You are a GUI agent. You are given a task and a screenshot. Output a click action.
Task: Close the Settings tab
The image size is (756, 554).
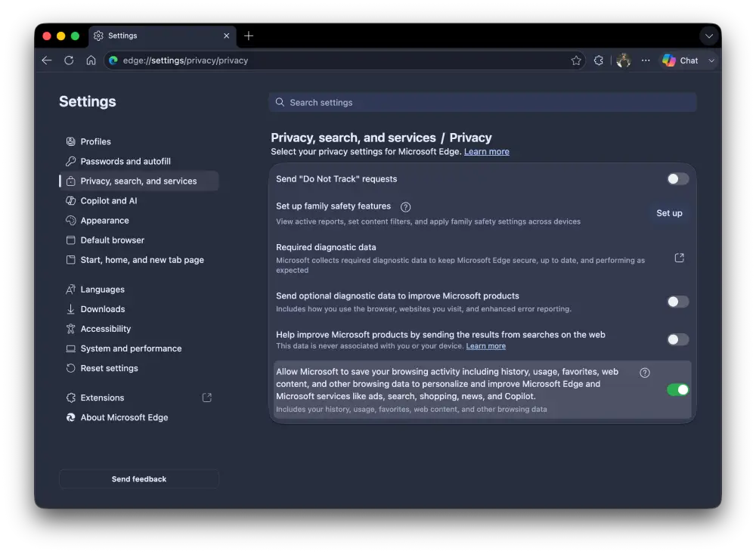(x=226, y=36)
